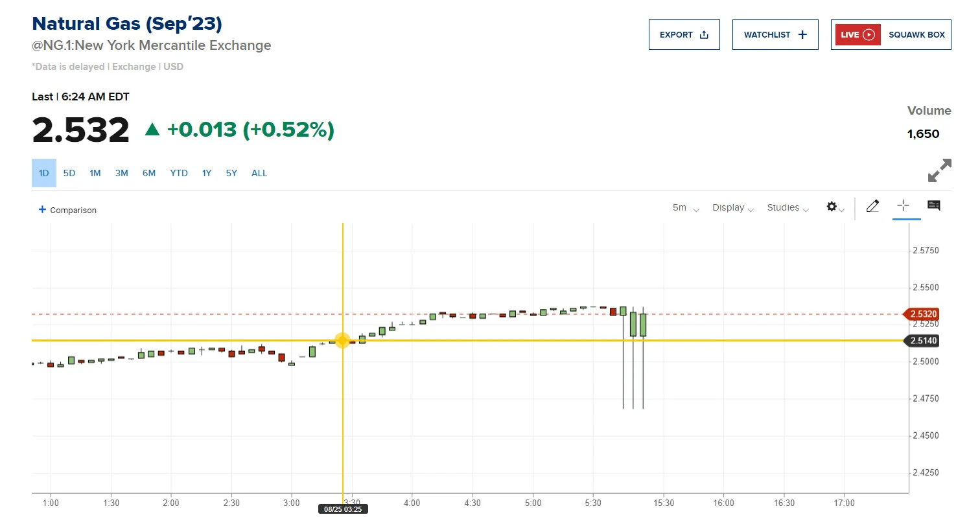Select the 5D range tab
The width and height of the screenshot is (980, 517).
pyautogui.click(x=69, y=173)
